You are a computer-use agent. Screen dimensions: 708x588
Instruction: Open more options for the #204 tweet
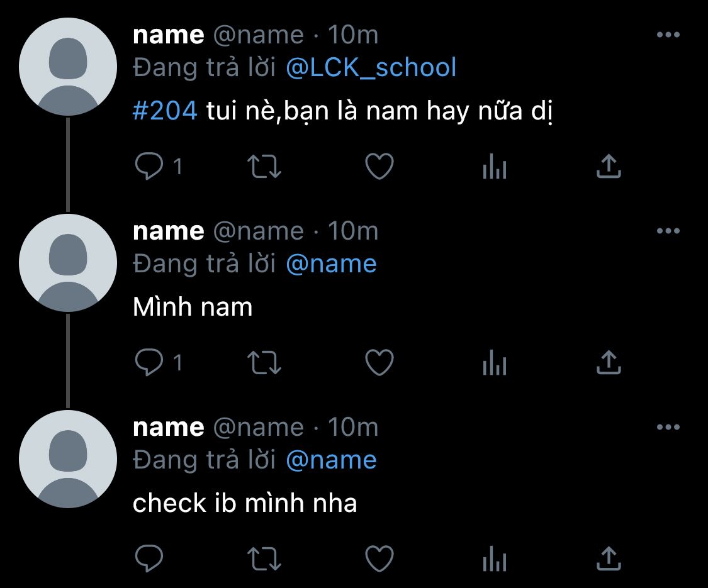(x=668, y=35)
